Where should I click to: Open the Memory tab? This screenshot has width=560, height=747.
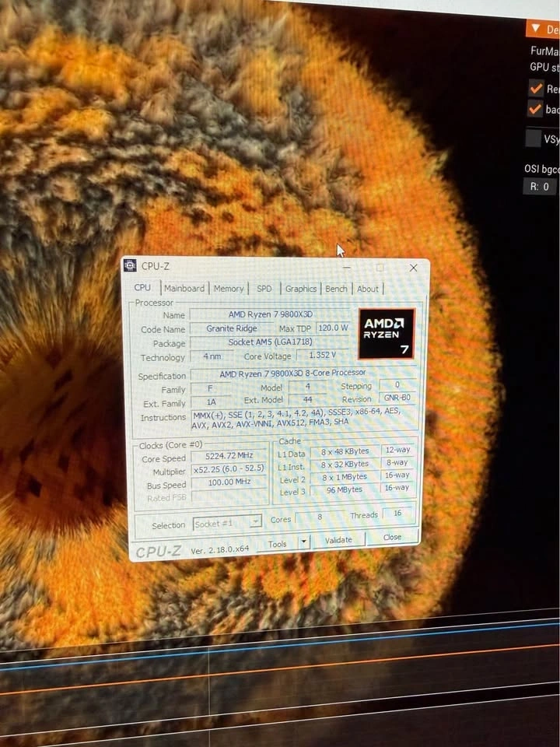[x=229, y=289]
